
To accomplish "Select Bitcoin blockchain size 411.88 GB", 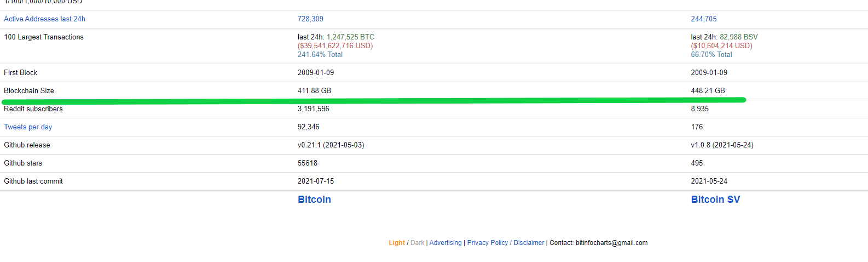I will tap(314, 90).
